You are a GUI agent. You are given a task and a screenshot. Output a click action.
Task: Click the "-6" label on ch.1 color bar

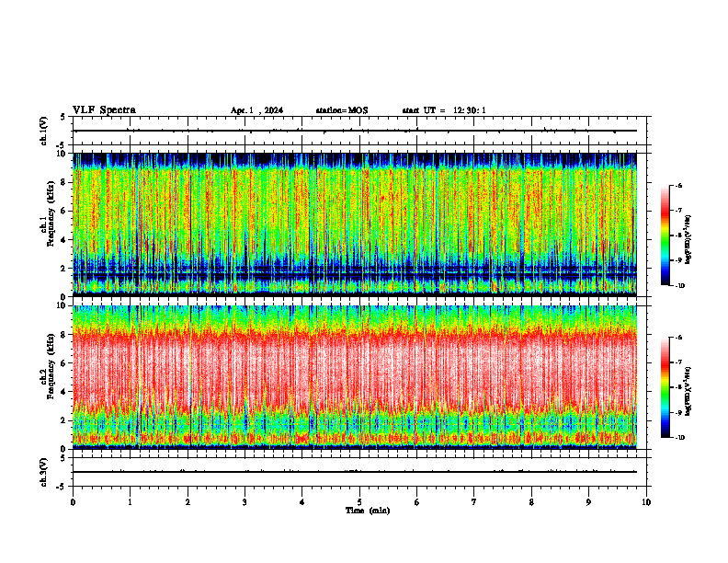[679, 185]
